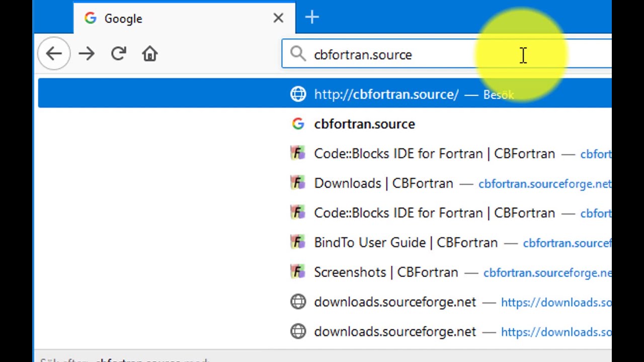Image resolution: width=644 pixels, height=362 pixels.
Task: Close the Google tab
Action: [x=278, y=19]
